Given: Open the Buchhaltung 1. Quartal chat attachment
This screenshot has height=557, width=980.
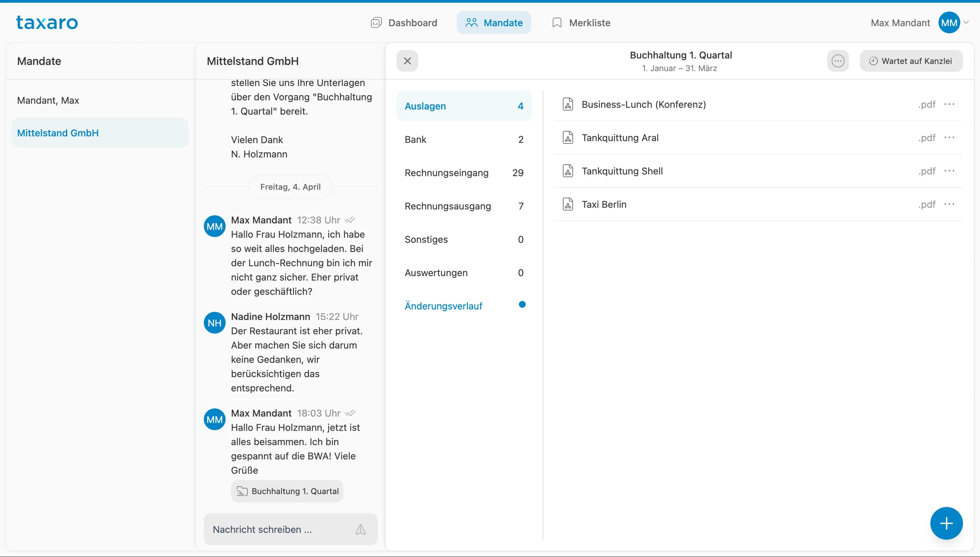Looking at the screenshot, I should 287,491.
